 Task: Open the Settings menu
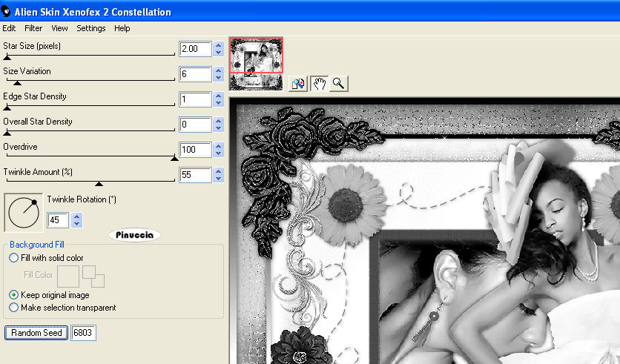(x=91, y=28)
